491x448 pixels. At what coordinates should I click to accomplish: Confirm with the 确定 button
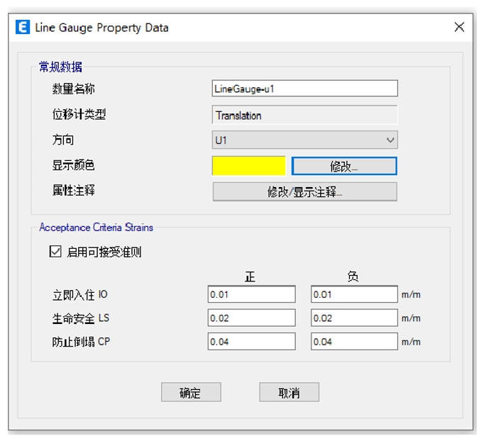(191, 393)
